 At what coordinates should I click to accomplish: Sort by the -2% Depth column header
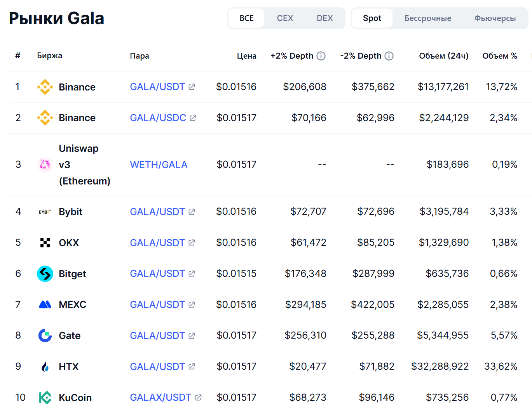[361, 56]
